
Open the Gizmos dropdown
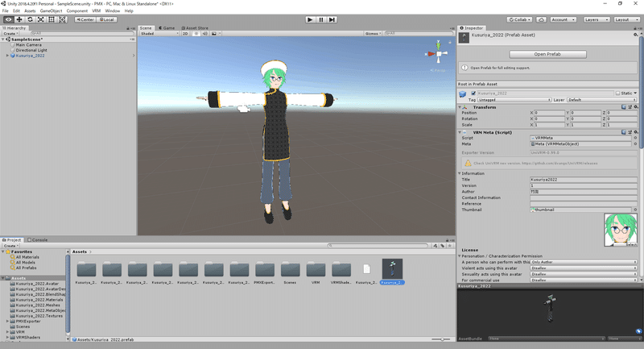tap(373, 33)
